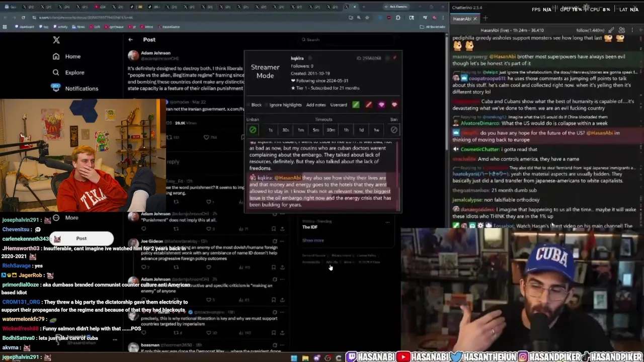Select the 30s timeout
Image resolution: width=644 pixels, height=362 pixels.
point(285,130)
